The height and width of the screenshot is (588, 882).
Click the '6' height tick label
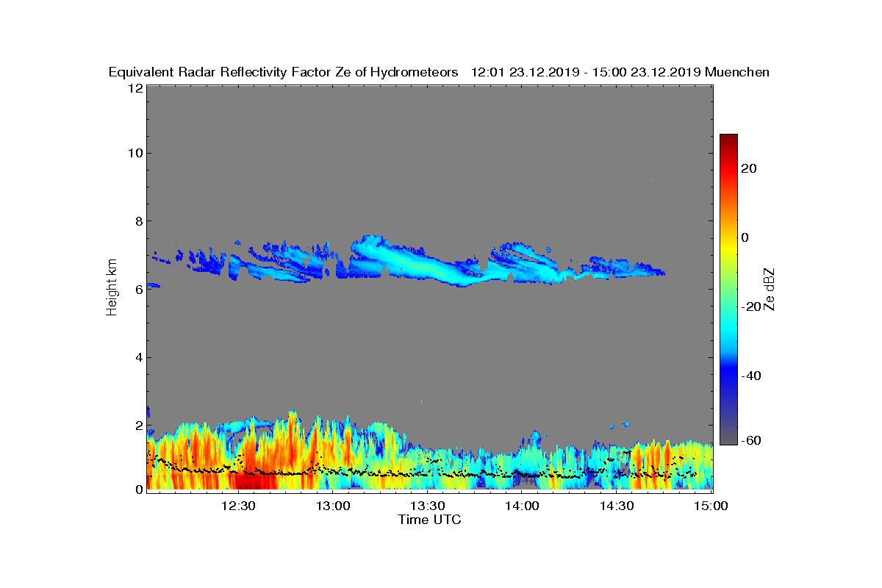click(x=137, y=289)
